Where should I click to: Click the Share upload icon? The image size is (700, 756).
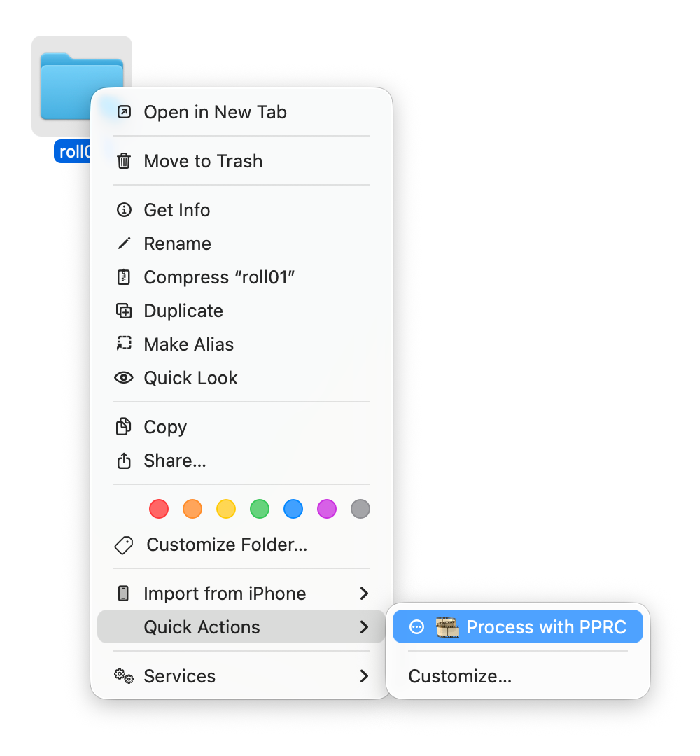[x=124, y=461]
